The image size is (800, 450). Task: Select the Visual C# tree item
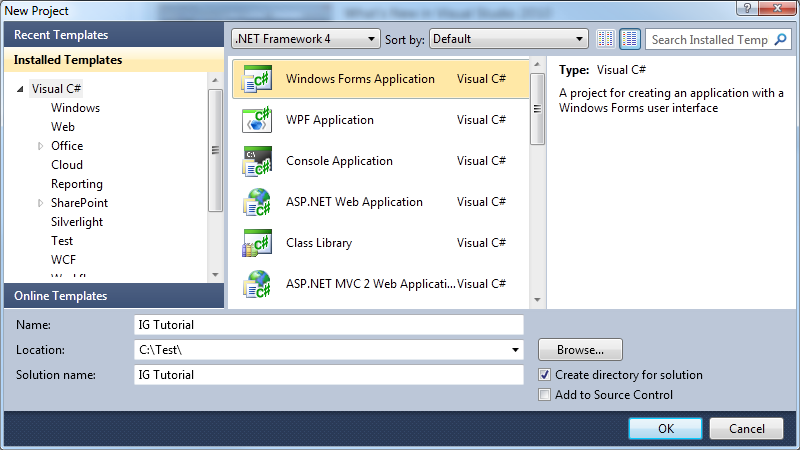(x=56, y=89)
